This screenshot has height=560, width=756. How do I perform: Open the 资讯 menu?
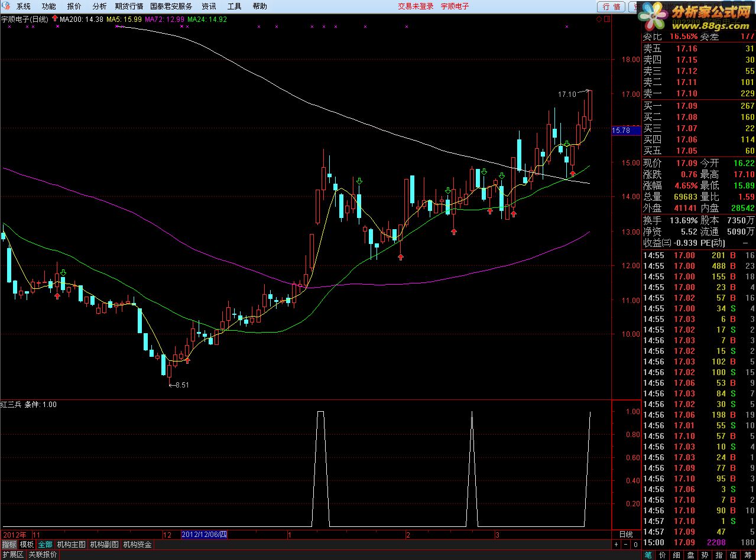[209, 6]
